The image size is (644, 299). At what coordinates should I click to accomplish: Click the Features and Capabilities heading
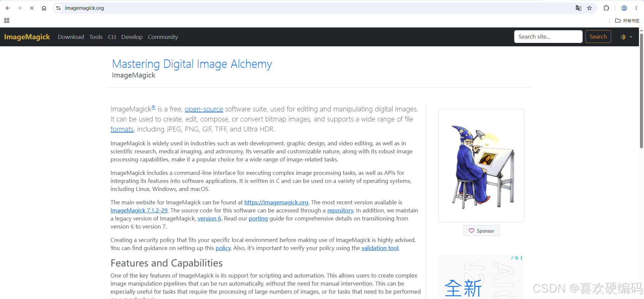(x=167, y=263)
